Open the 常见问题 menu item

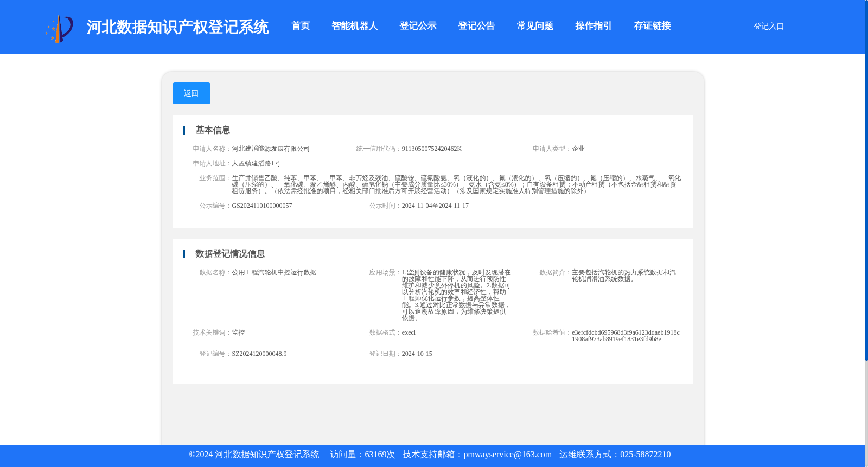(535, 26)
